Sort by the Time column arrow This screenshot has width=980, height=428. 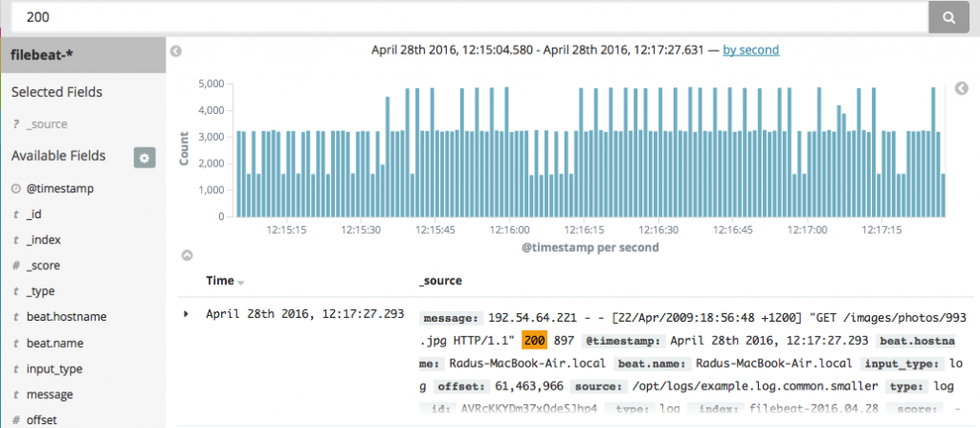coord(241,282)
